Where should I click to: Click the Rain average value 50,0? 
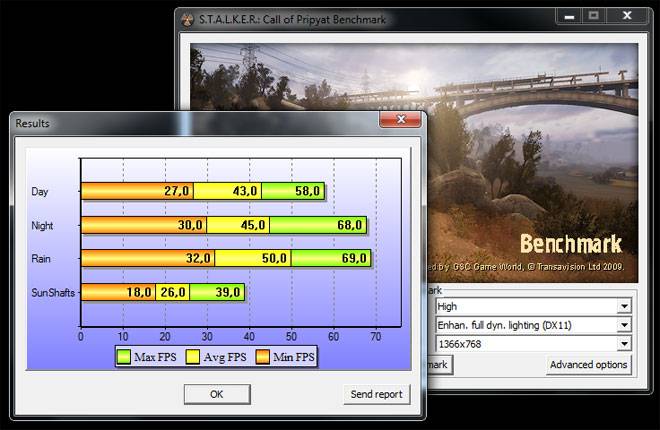click(274, 258)
